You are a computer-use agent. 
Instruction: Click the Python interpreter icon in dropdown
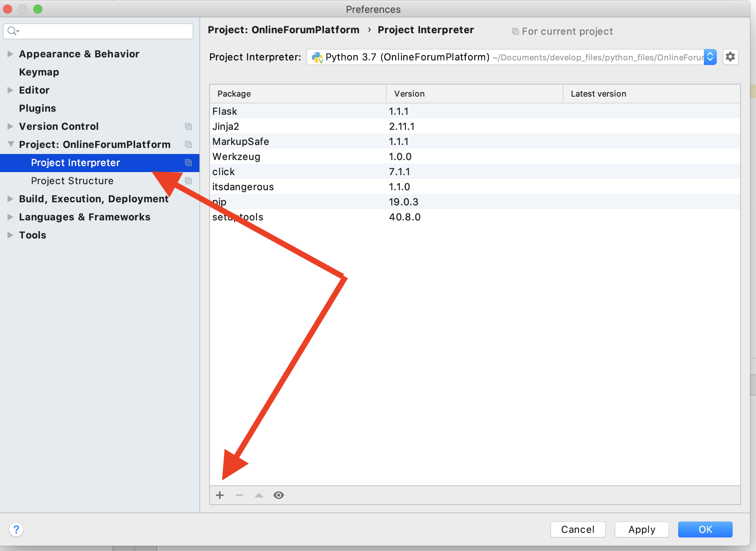click(317, 57)
